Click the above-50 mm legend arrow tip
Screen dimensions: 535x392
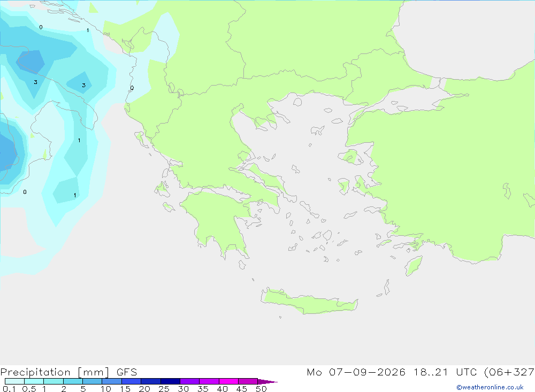click(x=267, y=381)
